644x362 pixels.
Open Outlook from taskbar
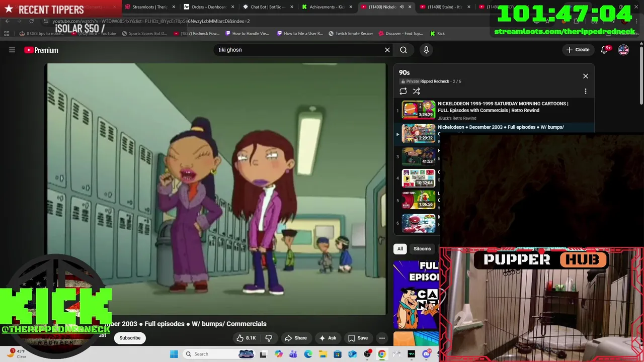[x=352, y=354]
